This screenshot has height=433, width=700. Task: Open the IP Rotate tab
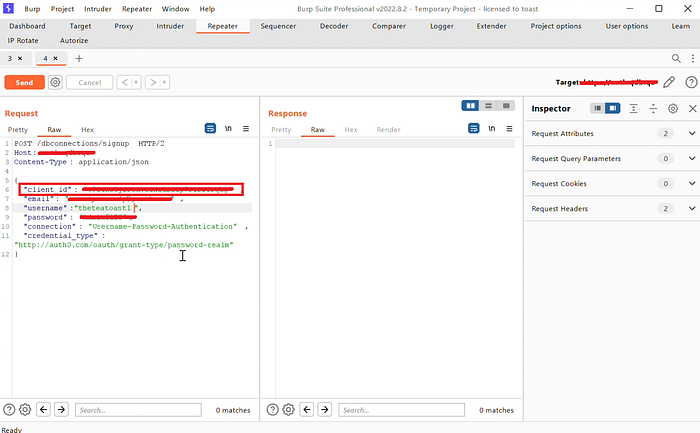click(23, 41)
